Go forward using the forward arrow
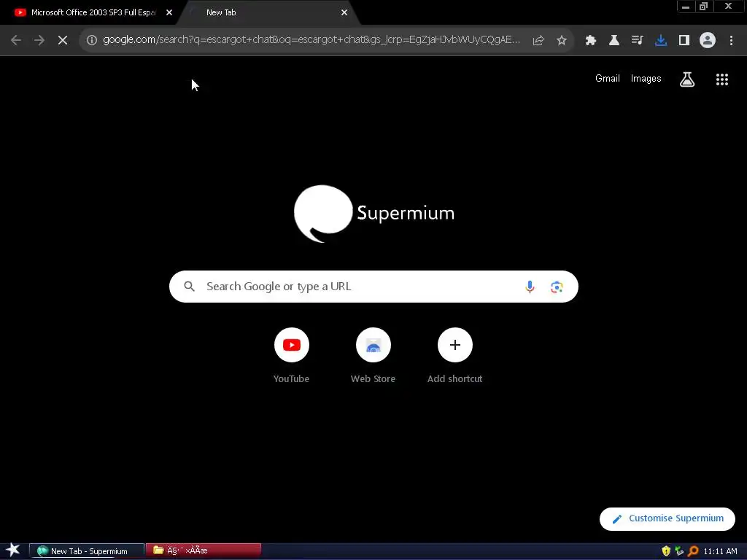 click(39, 40)
